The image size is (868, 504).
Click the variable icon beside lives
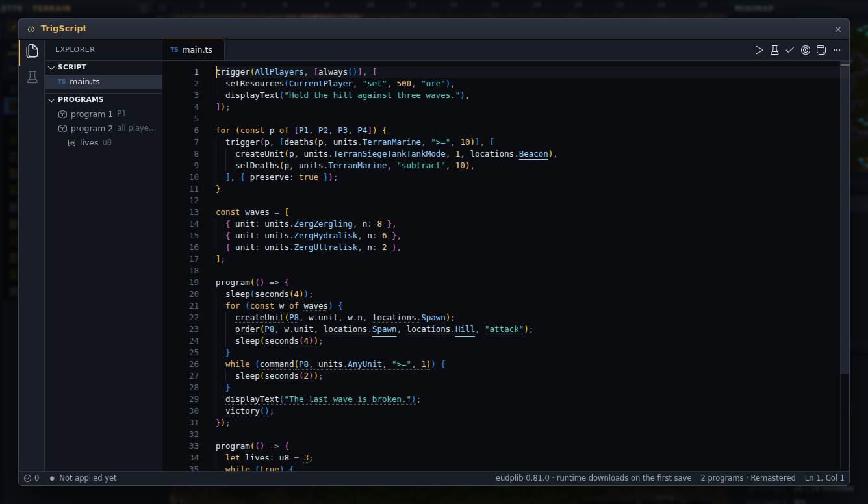pyautogui.click(x=72, y=142)
